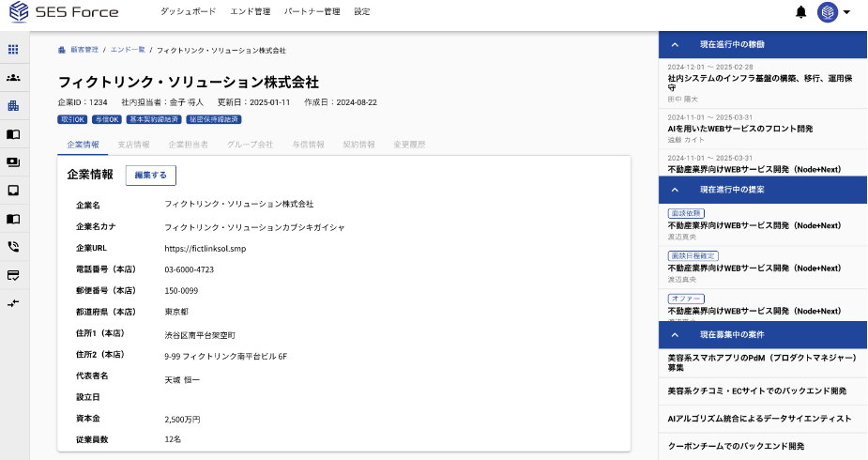Click prefecture value 東京都
This screenshot has height=460, width=868.
coord(176,312)
